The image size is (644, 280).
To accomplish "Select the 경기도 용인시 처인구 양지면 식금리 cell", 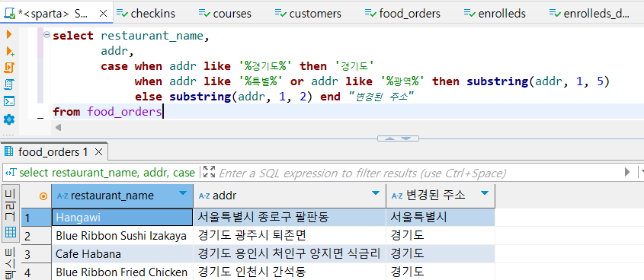I will click(290, 254).
